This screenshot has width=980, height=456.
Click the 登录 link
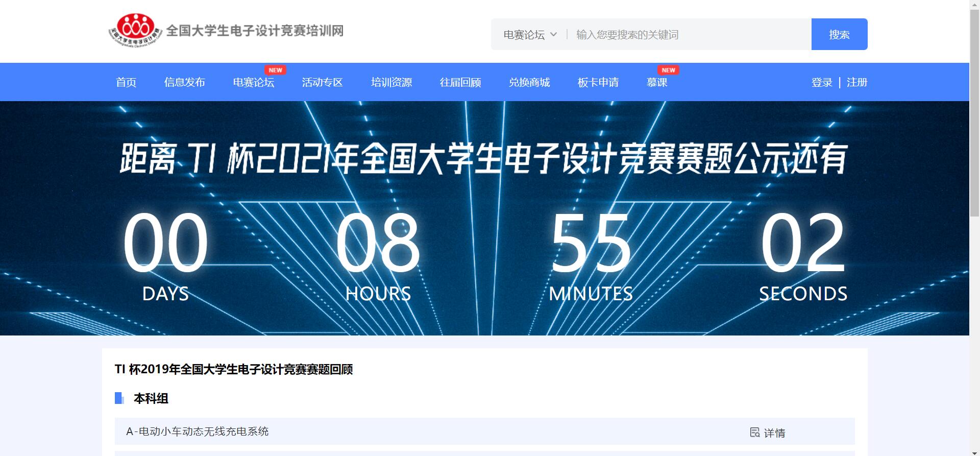coord(822,82)
